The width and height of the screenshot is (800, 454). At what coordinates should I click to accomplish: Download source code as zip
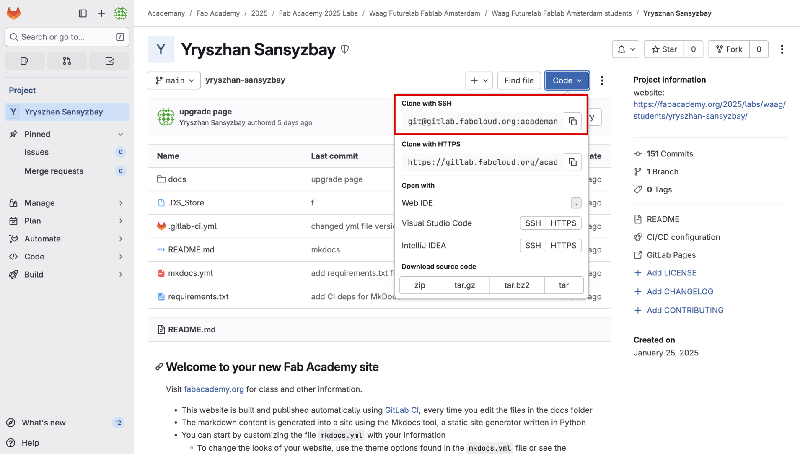tap(420, 285)
